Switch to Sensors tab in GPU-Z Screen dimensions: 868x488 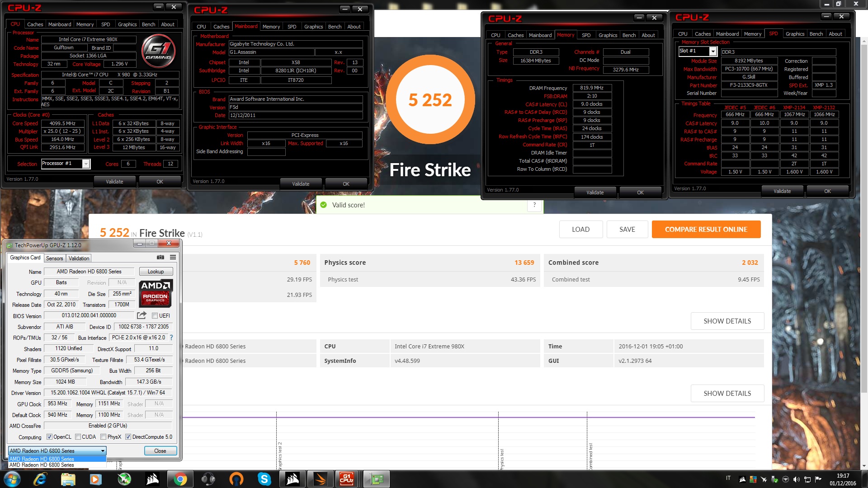55,258
